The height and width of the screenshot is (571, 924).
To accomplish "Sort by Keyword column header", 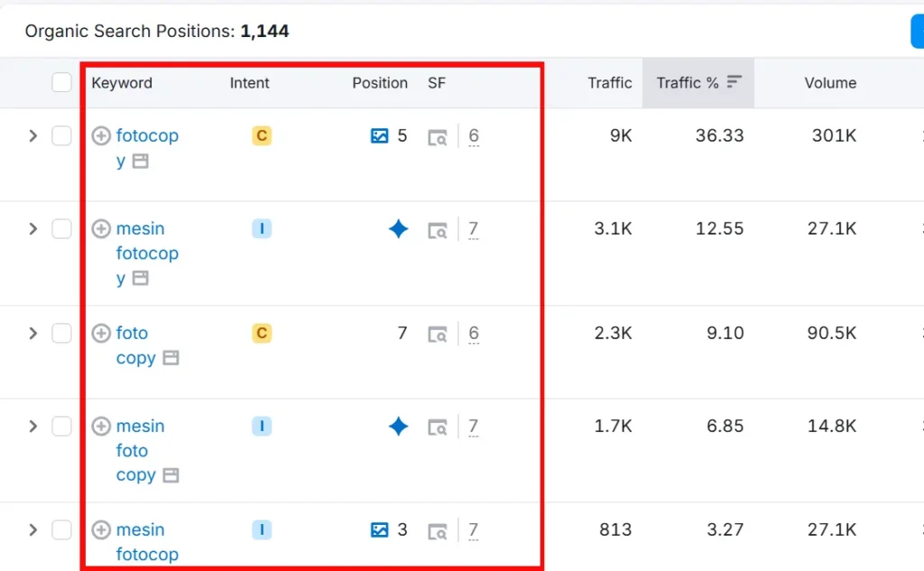I will 122,83.
